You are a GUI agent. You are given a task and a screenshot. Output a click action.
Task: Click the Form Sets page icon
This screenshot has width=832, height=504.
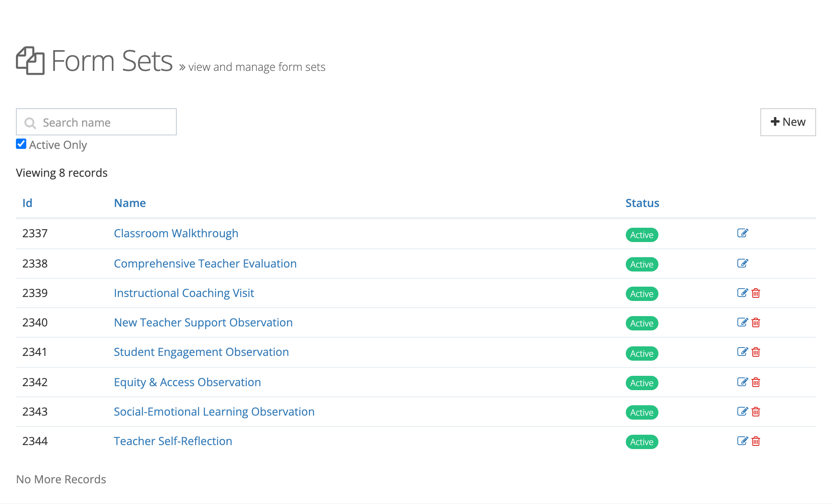tap(30, 61)
